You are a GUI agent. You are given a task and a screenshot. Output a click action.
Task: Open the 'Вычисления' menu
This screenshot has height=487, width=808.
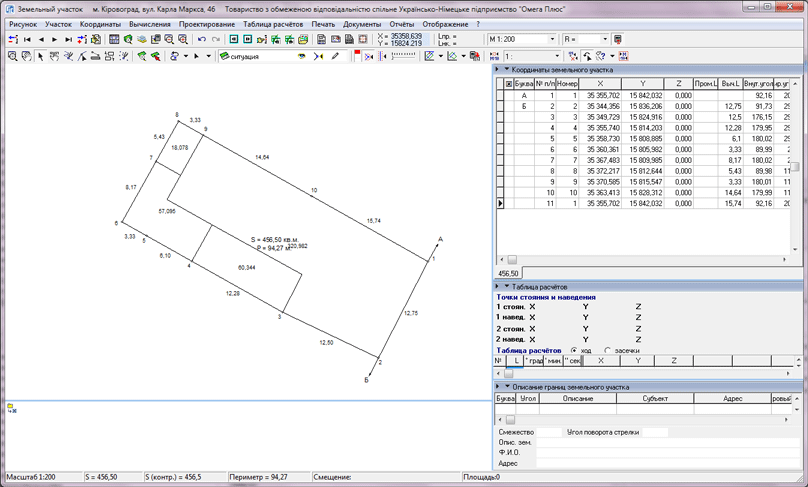[x=149, y=24]
